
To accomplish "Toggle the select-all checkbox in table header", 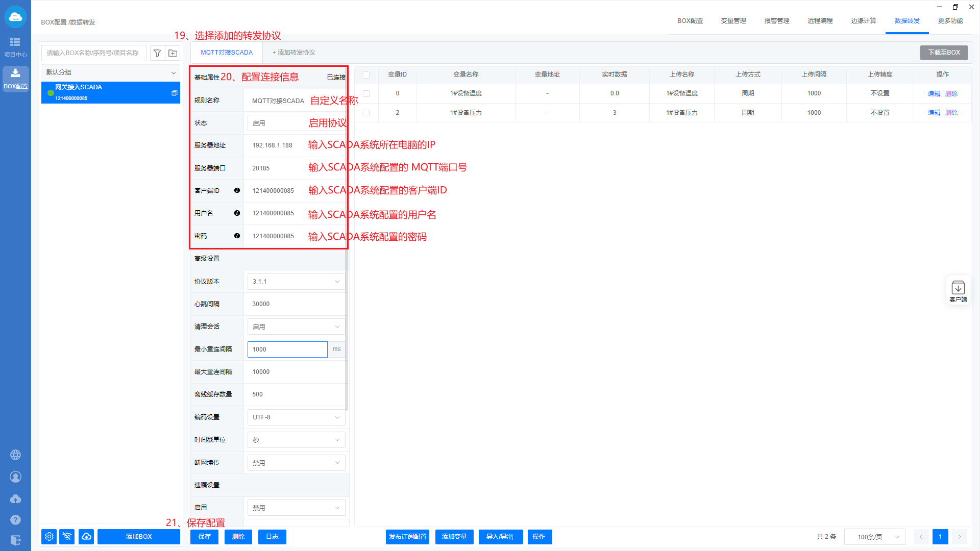I will coord(366,75).
